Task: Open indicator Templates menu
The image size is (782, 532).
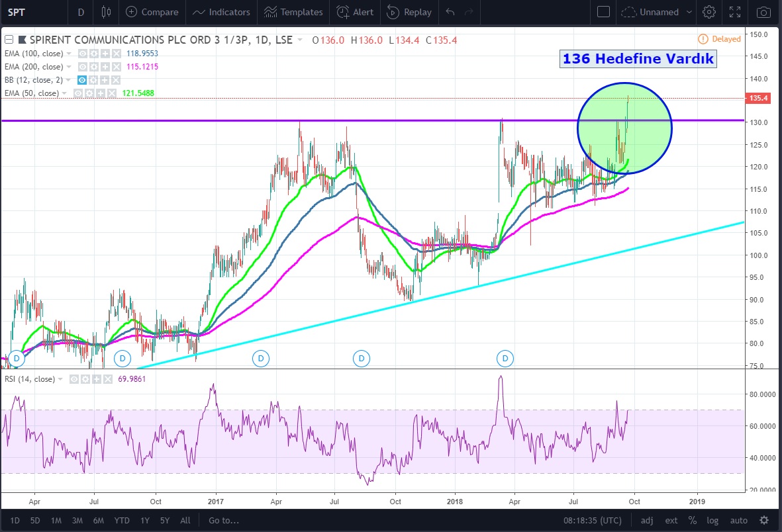Action: click(x=293, y=12)
